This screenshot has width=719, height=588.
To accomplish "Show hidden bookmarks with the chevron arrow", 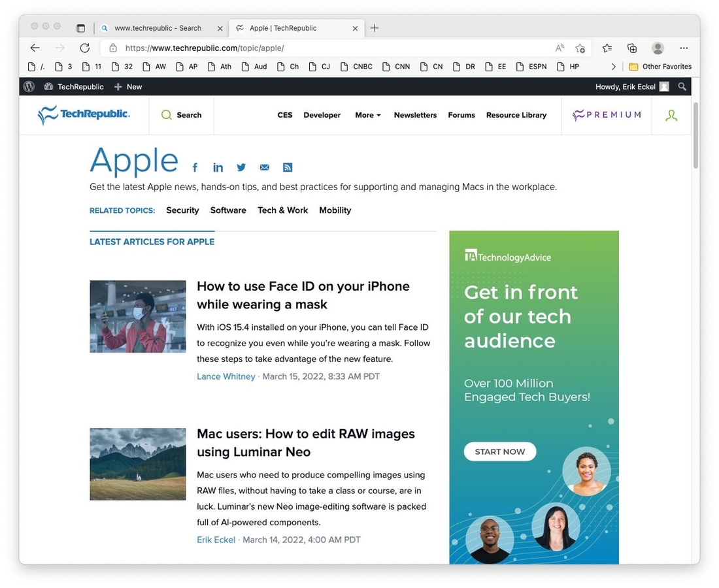I will point(613,66).
